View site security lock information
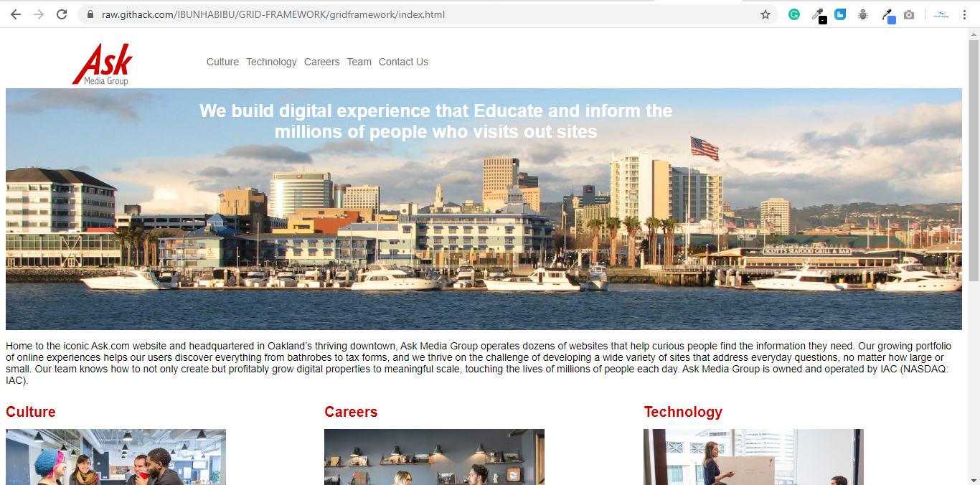This screenshot has width=980, height=485. click(90, 14)
